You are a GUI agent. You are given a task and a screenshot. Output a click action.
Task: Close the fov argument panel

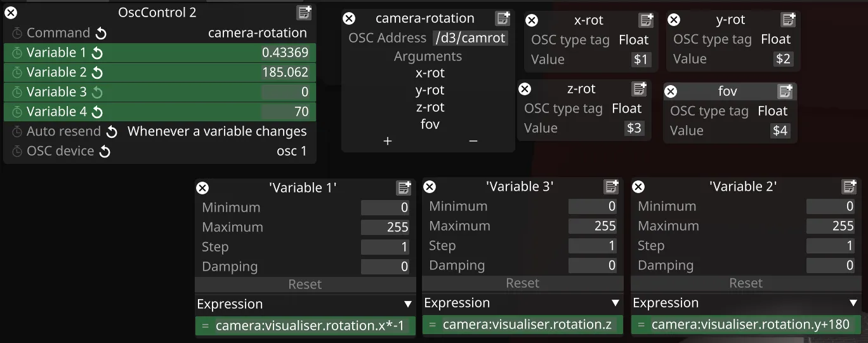pos(671,91)
